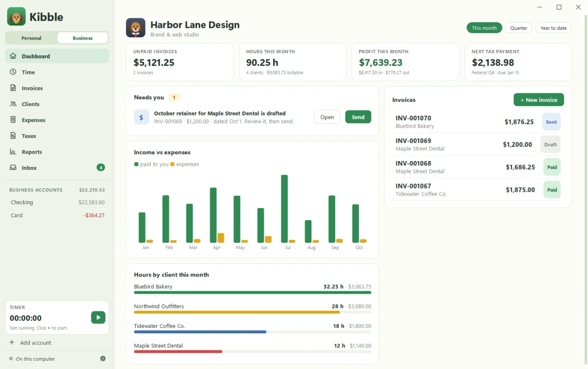
Task: Click the Needs you count badge 1
Action: 174,97
